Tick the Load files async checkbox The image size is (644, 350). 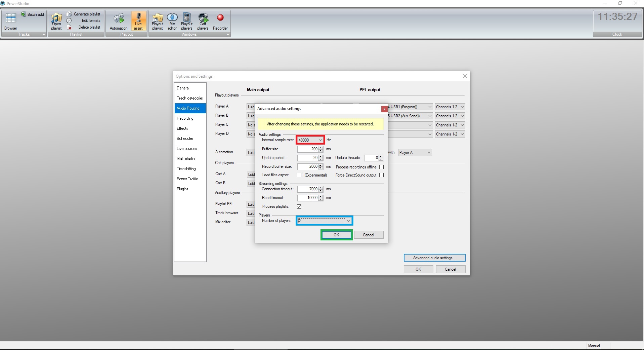coord(299,175)
